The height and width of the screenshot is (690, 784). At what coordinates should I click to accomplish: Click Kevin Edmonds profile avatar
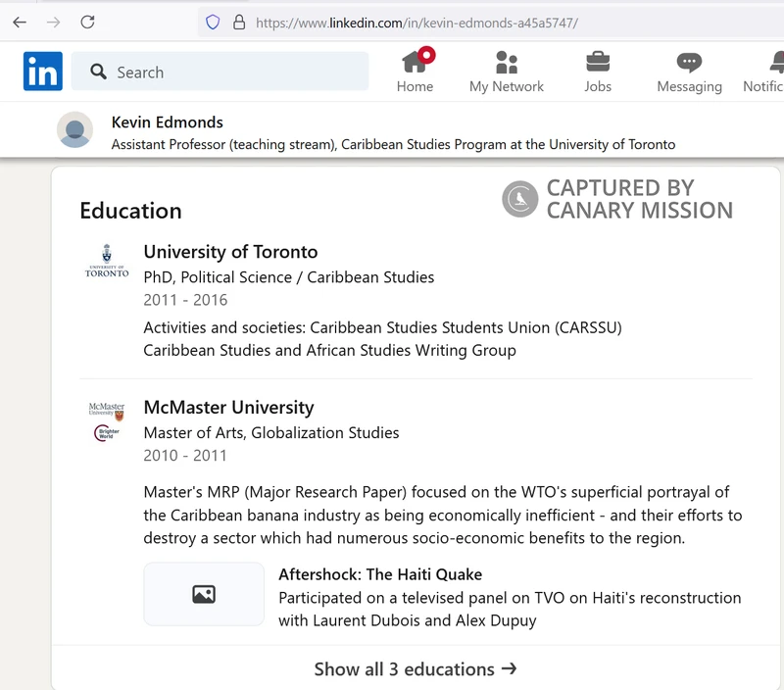pyautogui.click(x=75, y=130)
